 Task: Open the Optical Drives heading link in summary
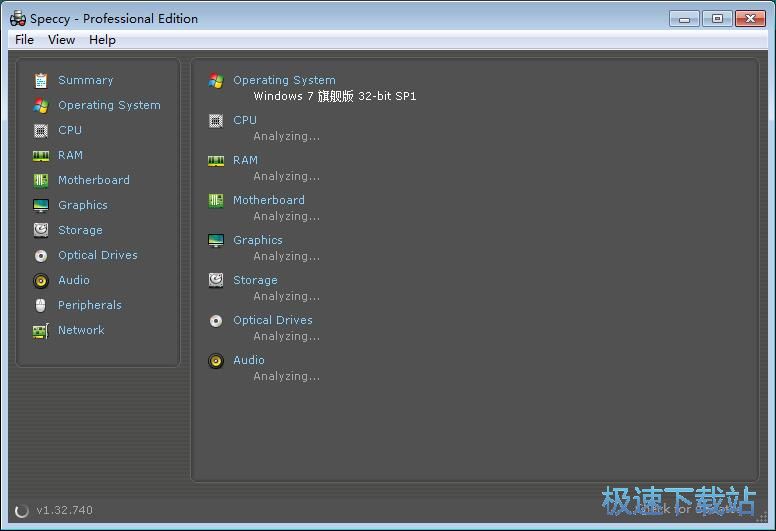273,320
